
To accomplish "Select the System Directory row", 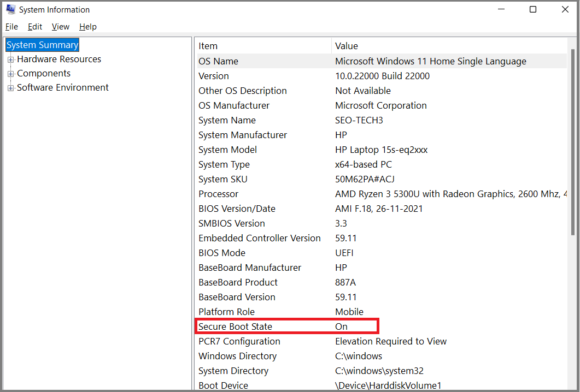I will (381, 371).
